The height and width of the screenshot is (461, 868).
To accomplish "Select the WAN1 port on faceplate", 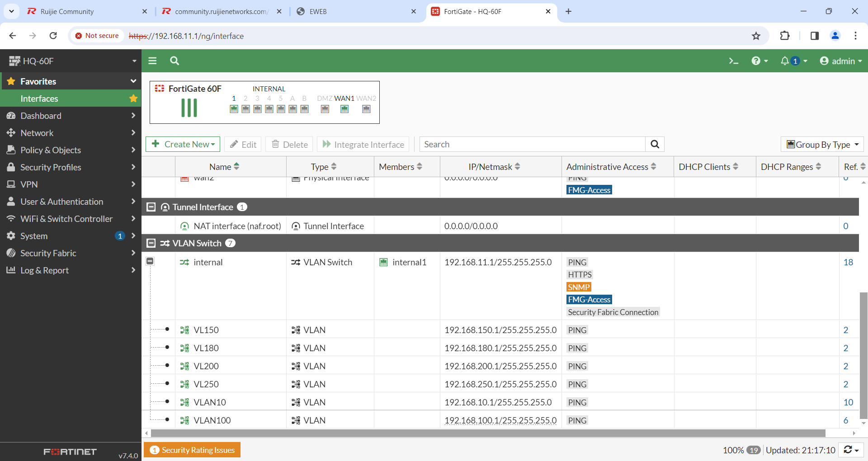I will [x=344, y=109].
